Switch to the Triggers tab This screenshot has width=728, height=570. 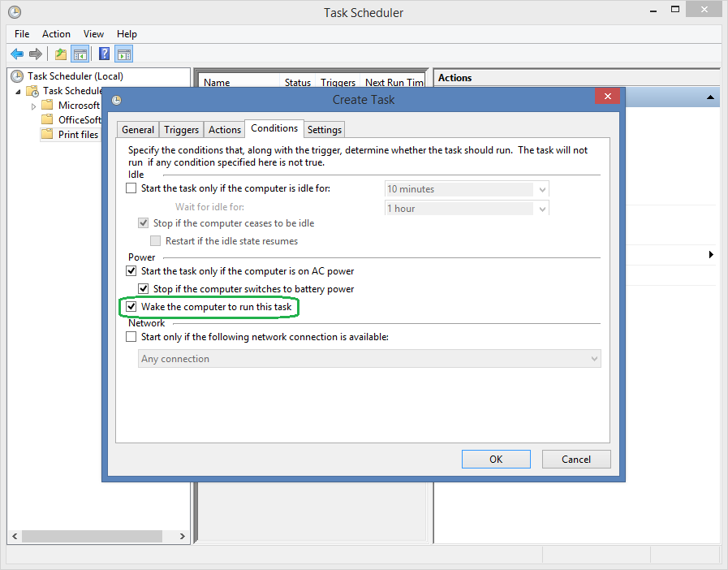181,130
